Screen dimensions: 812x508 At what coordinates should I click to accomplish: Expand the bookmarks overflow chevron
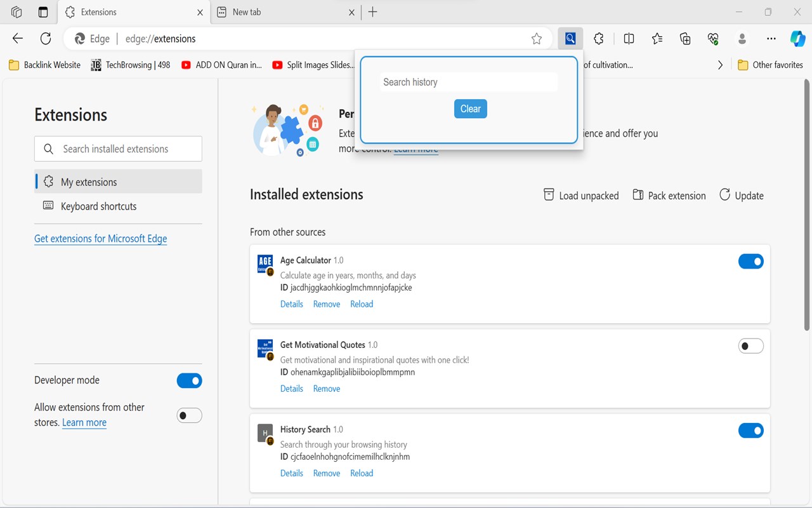(720, 65)
